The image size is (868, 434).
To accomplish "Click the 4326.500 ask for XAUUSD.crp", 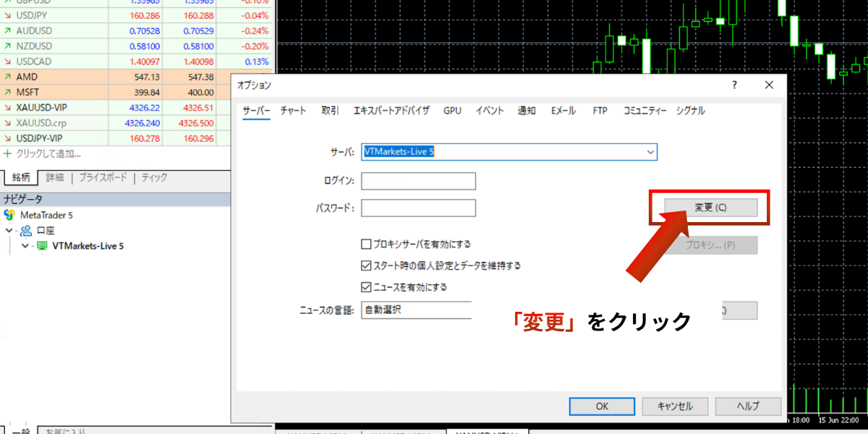I will (x=196, y=122).
